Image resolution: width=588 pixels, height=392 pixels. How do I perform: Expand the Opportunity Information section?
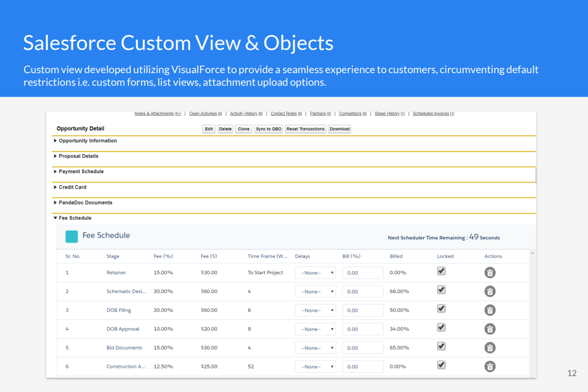(55, 141)
